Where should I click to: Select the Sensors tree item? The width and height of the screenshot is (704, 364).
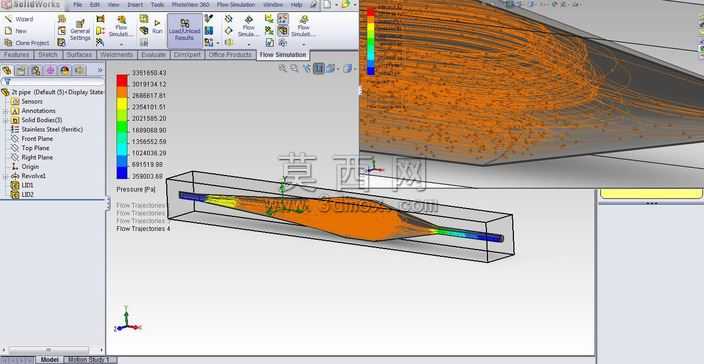click(x=27, y=101)
